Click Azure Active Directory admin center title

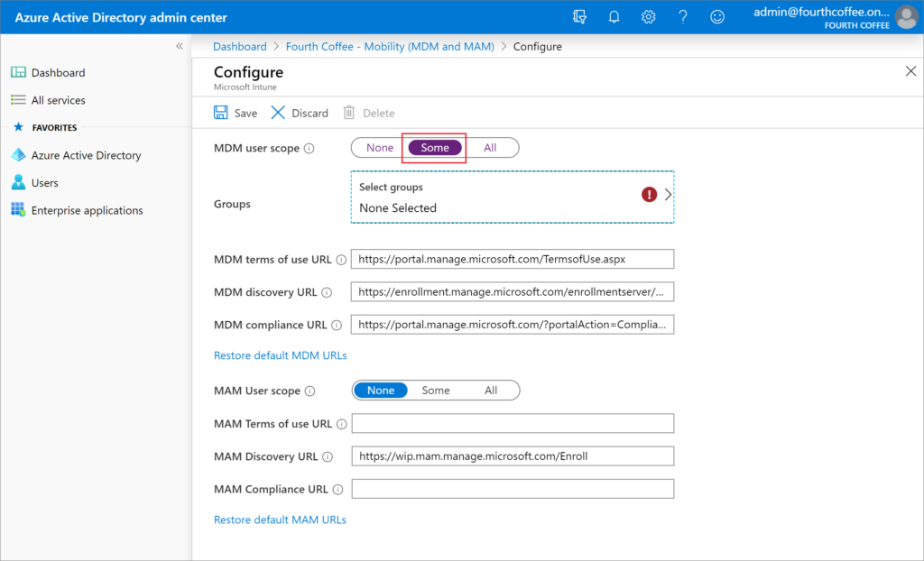(x=121, y=18)
